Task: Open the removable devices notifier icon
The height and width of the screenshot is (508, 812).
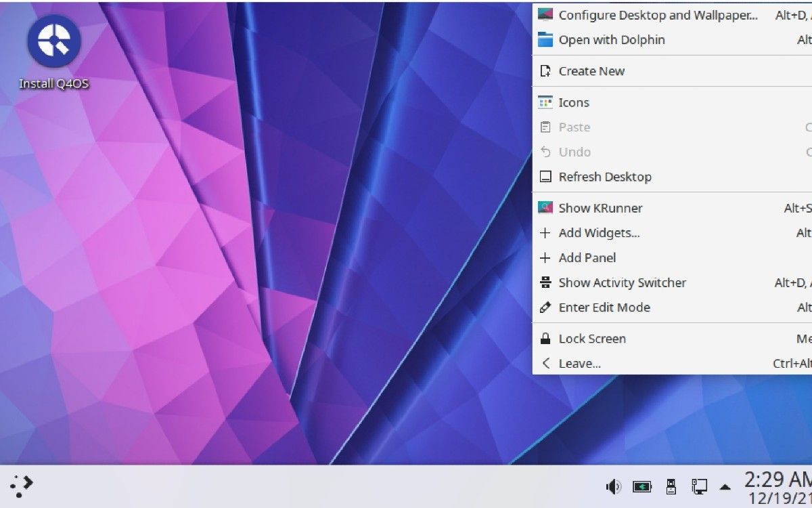Action: point(671,486)
